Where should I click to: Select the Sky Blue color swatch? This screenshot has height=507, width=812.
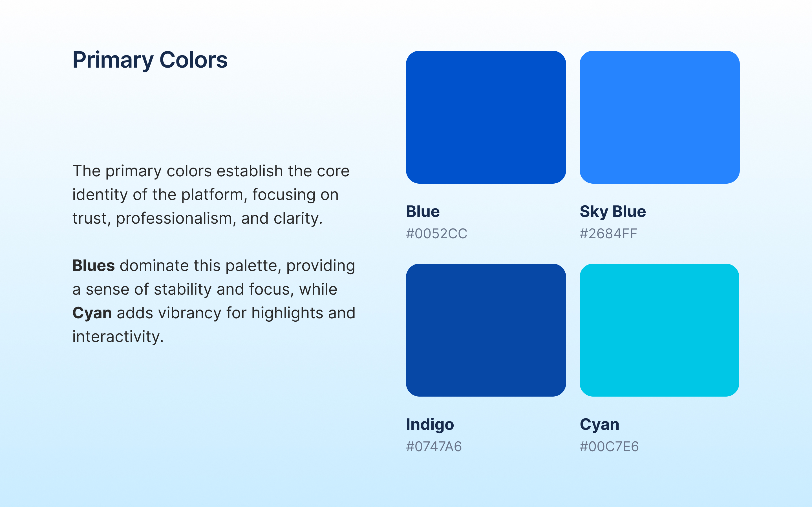click(x=659, y=117)
